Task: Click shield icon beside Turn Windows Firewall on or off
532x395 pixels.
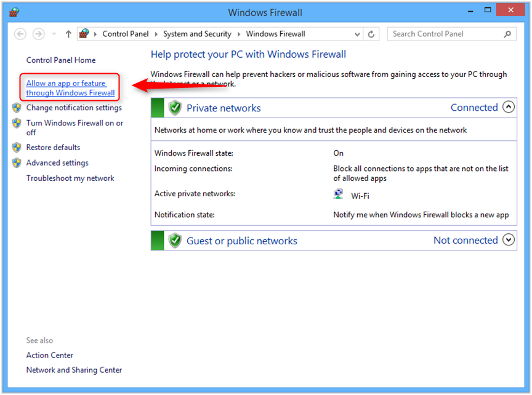Action: click(17, 123)
